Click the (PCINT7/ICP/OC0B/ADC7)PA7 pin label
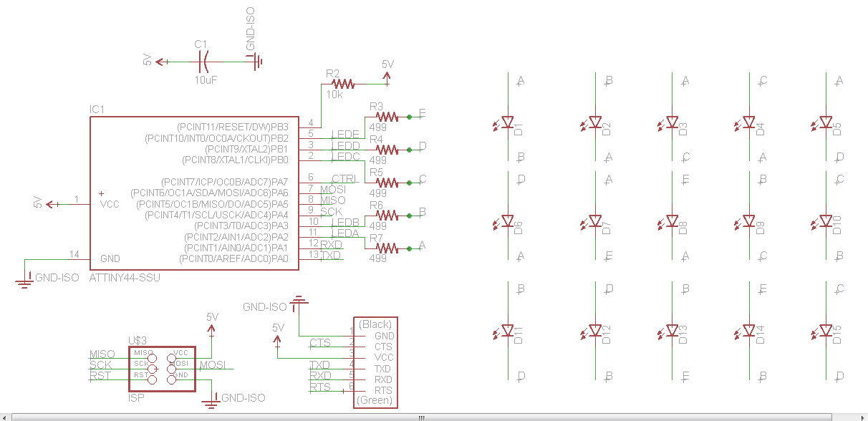Viewport: 868px width, 421px height. click(x=225, y=182)
